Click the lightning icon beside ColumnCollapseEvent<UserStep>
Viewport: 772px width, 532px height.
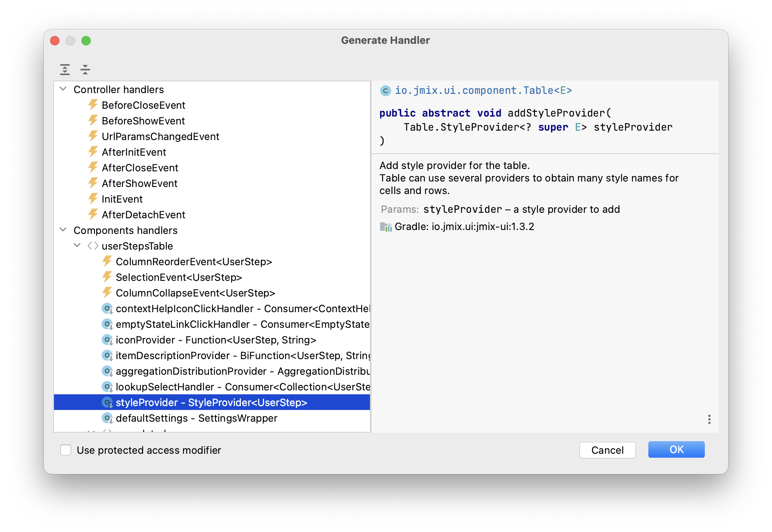pos(107,293)
